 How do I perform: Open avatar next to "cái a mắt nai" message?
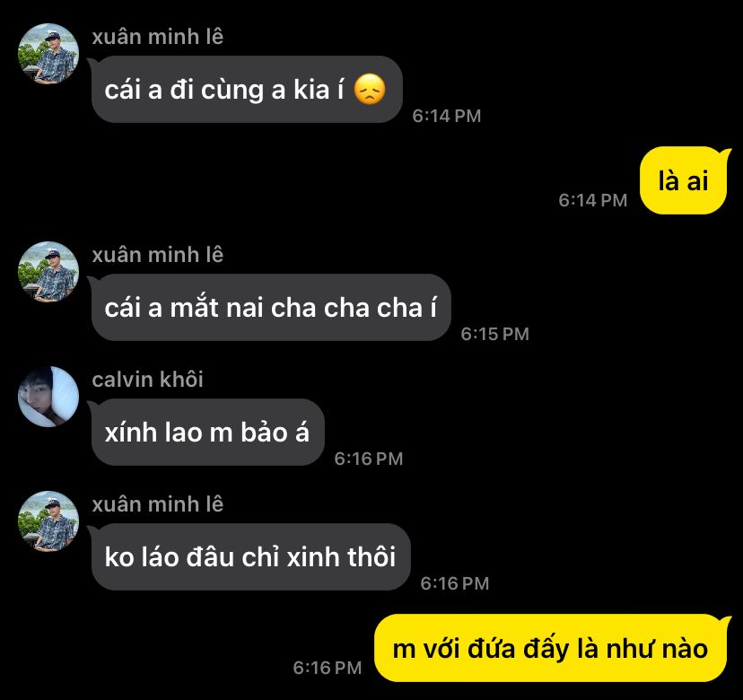pos(48,272)
